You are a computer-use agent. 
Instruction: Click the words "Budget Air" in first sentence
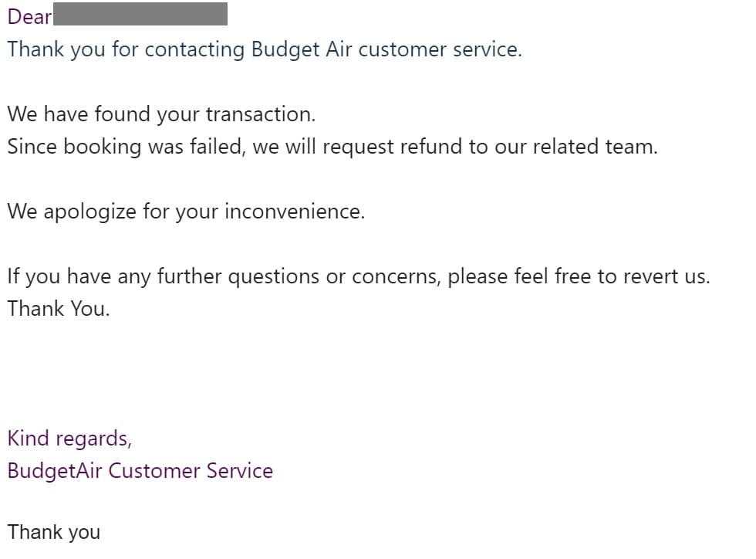click(x=302, y=49)
